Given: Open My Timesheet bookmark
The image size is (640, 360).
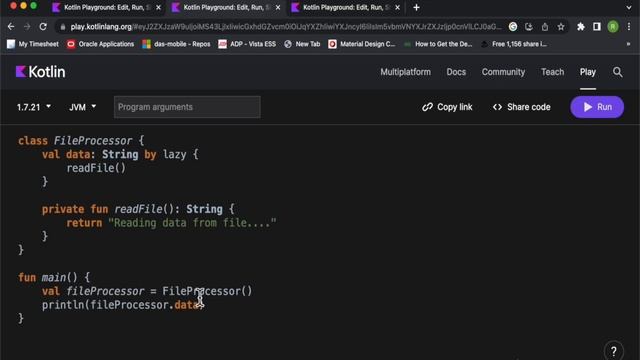Looking at the screenshot, I should [x=33, y=44].
